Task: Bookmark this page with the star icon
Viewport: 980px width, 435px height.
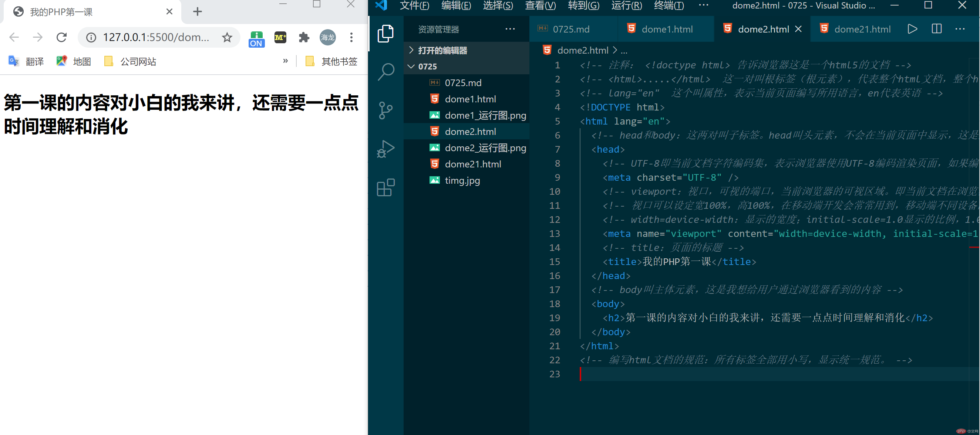Action: click(x=227, y=37)
